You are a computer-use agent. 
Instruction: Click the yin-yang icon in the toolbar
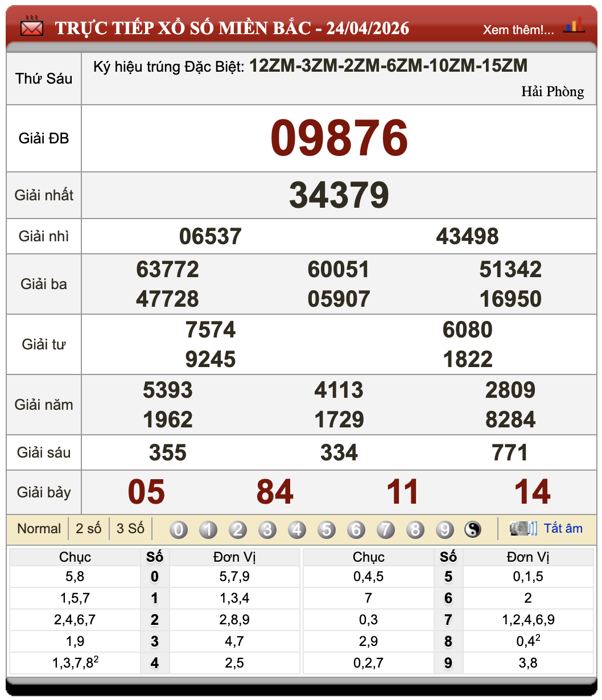473,529
